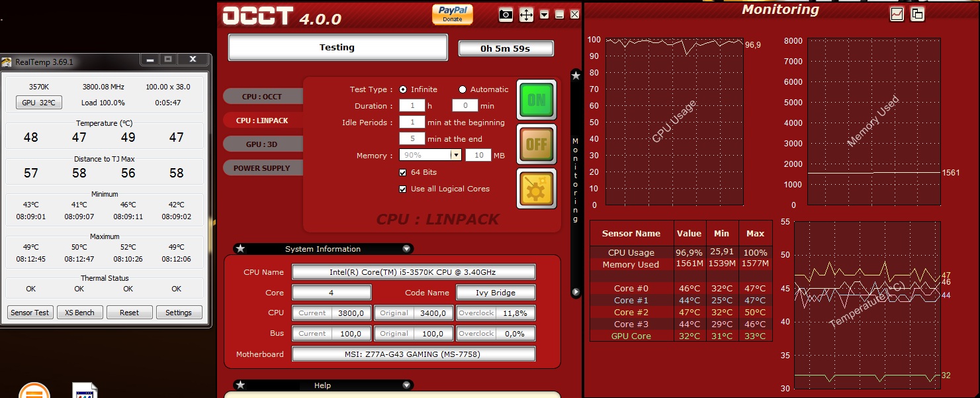Start the test with green ON button
Screen dimensions: 980x398
point(537,100)
